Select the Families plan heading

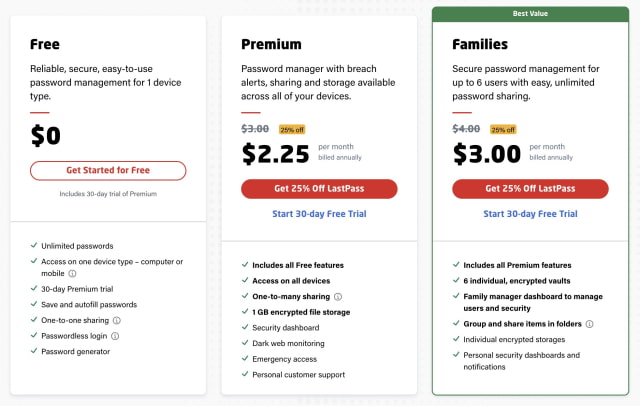[x=480, y=44]
